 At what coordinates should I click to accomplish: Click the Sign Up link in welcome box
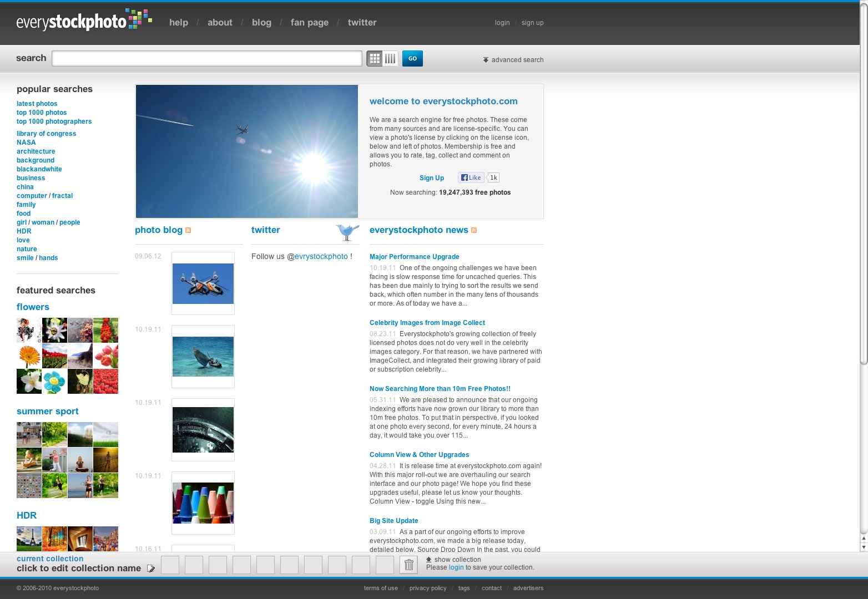432,178
